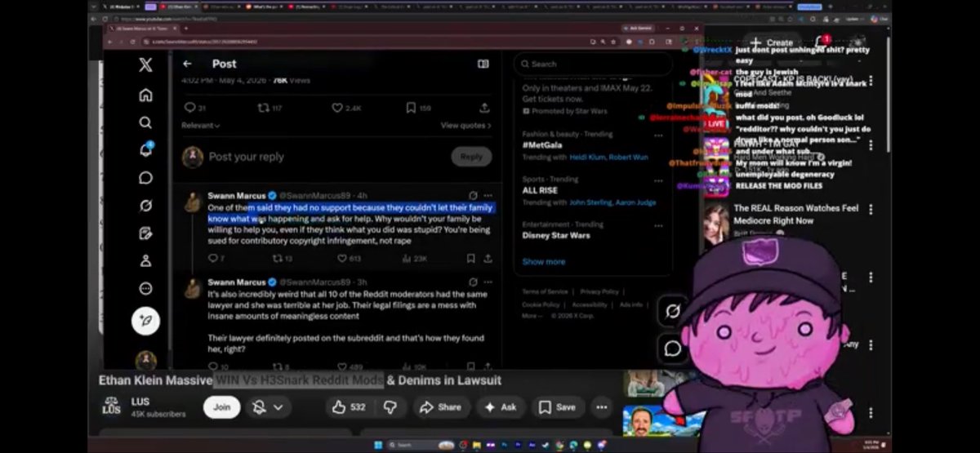Click the Swann Marcus name on the 4h reply
980x453 pixels.
click(238, 196)
